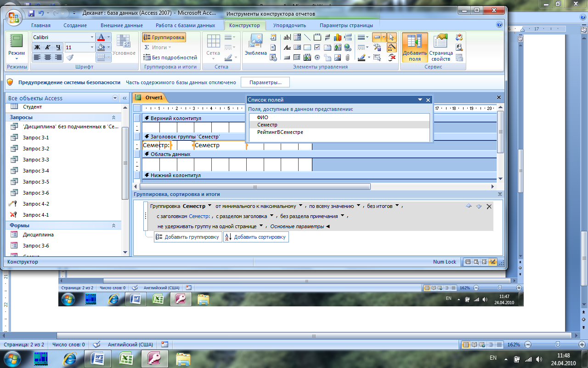Open Страница свойств property sheet
The height and width of the screenshot is (368, 588).
[x=441, y=47]
